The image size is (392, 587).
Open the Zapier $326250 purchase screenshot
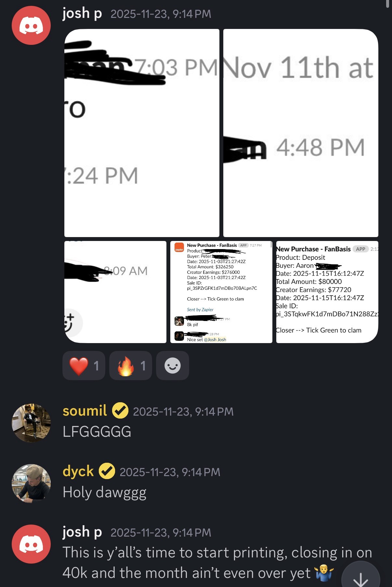tap(221, 292)
